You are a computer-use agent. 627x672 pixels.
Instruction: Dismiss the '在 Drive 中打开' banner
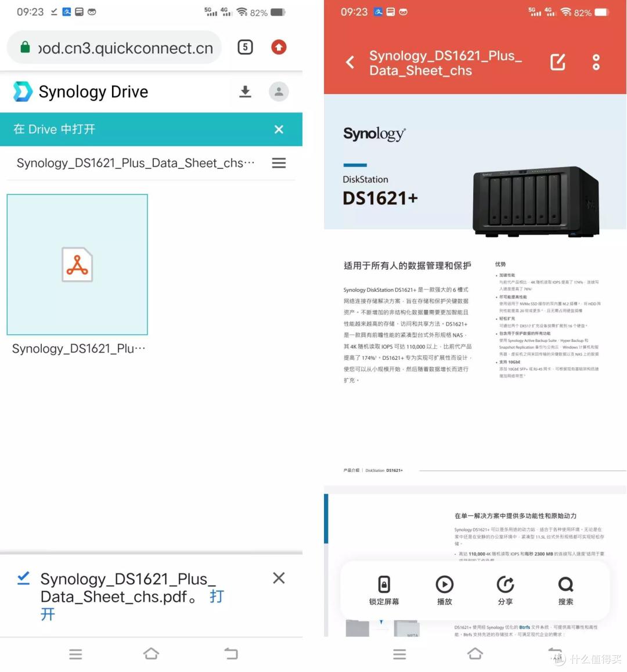coord(279,129)
